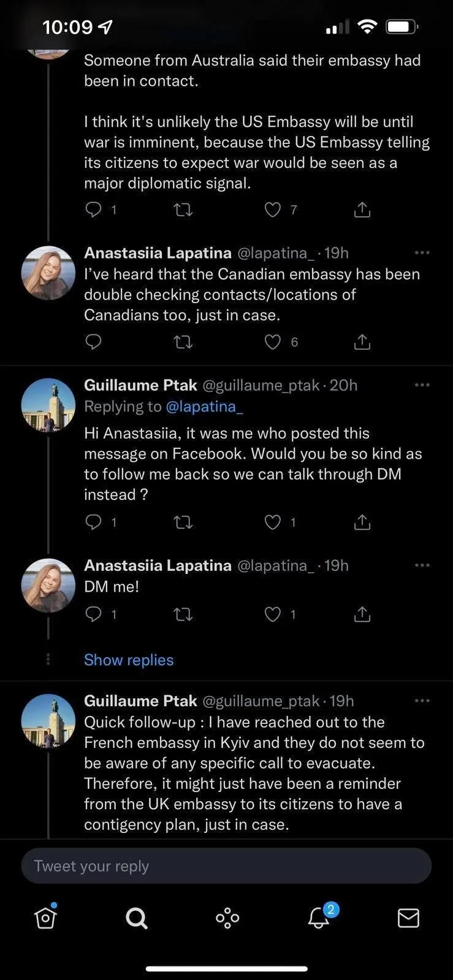This screenshot has width=453, height=980.
Task: Tap the 'Tweet your reply' field
Action: click(226, 865)
